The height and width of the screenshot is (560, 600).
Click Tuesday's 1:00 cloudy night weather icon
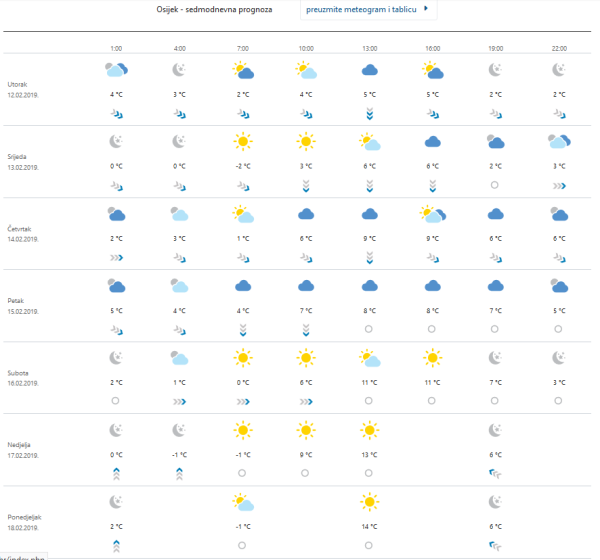pyautogui.click(x=116, y=70)
